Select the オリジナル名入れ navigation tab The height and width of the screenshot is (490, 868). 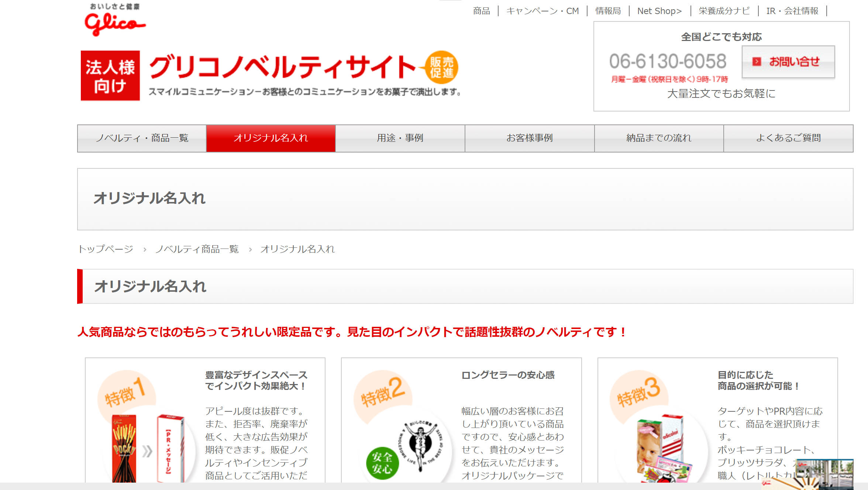tap(271, 138)
